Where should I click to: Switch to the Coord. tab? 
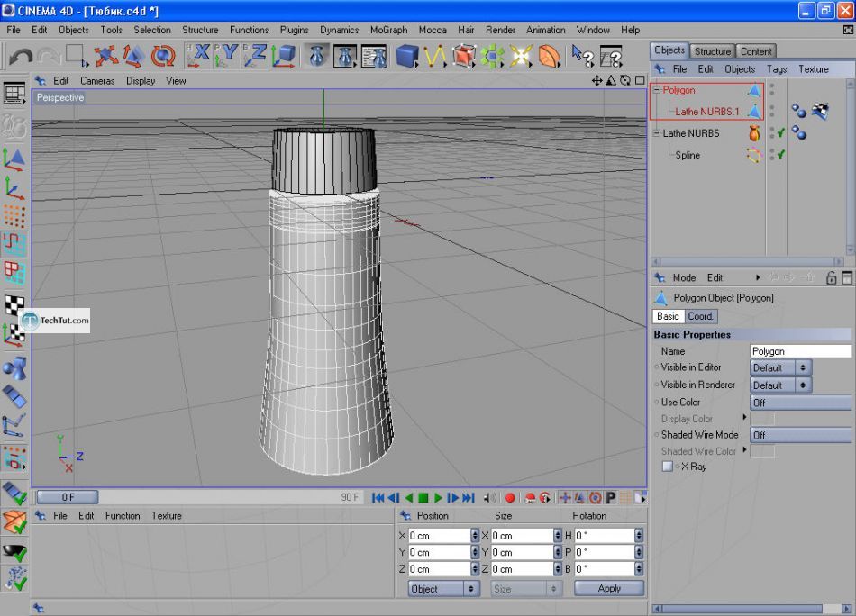tap(700, 316)
